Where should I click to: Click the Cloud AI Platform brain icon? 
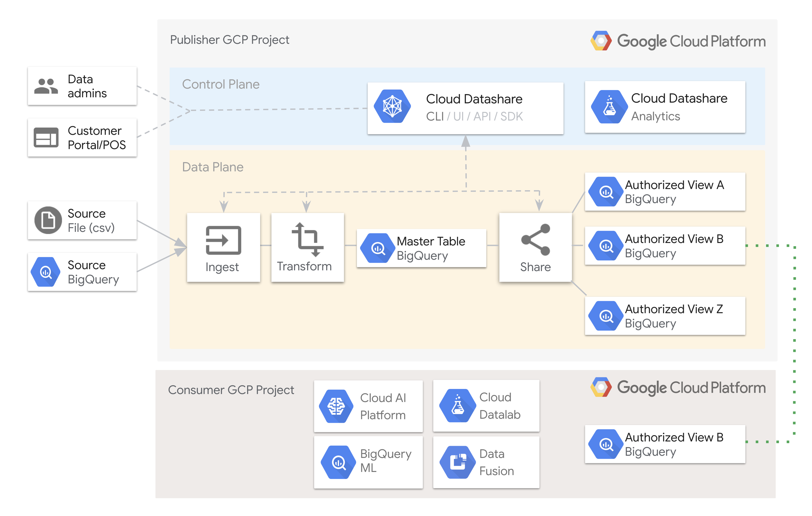pos(336,406)
